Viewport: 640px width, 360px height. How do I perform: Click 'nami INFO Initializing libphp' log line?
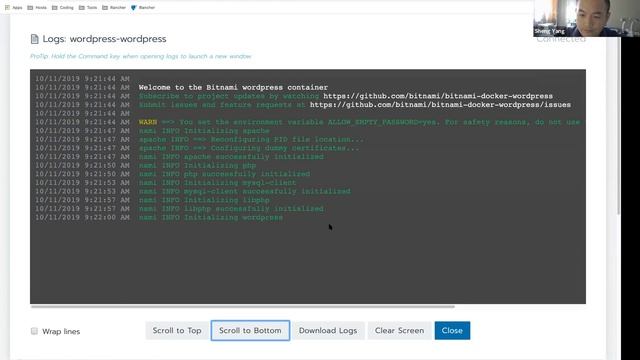click(x=204, y=200)
